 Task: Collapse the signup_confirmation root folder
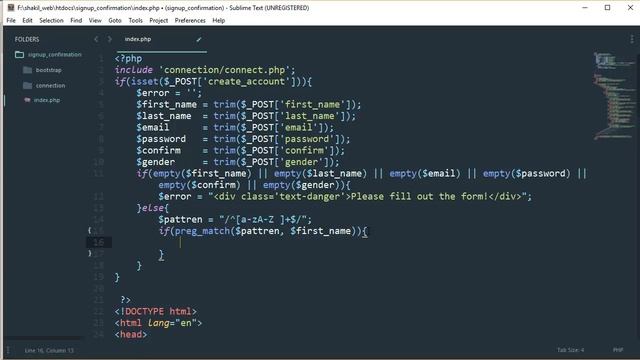pos(54,54)
